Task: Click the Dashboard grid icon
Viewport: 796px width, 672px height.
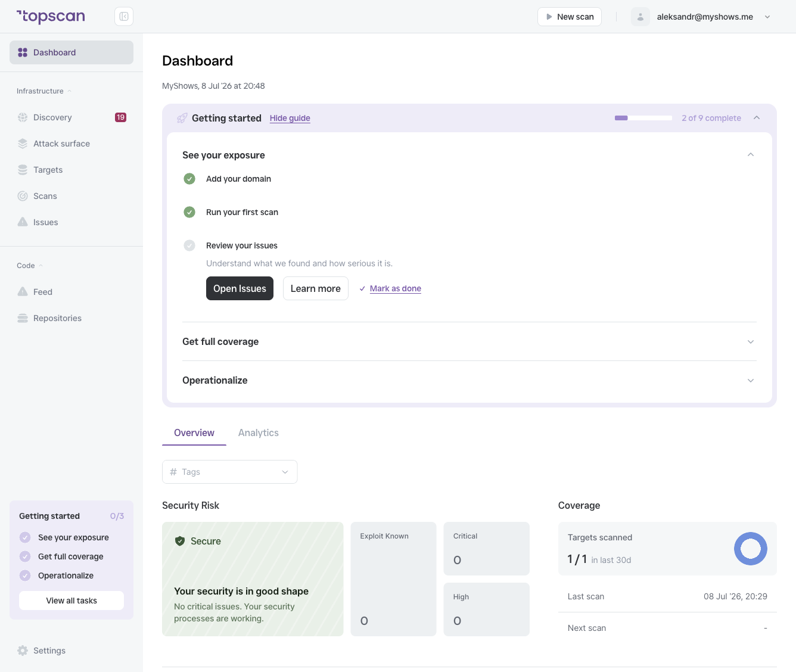Action: [x=23, y=52]
